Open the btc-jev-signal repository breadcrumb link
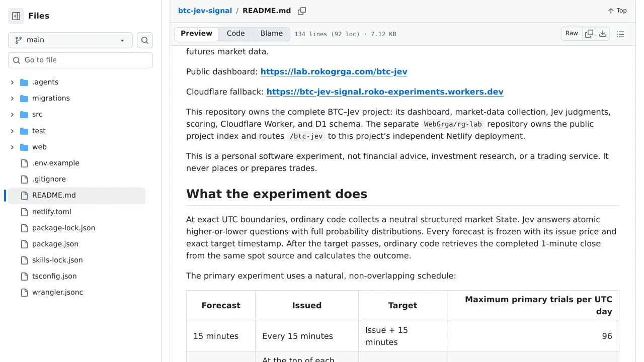The width and height of the screenshot is (644, 362). tap(205, 11)
